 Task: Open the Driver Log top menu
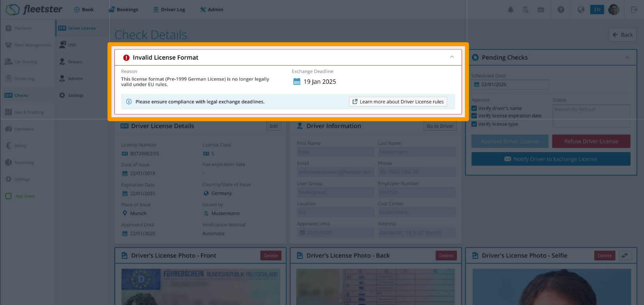[169, 9]
